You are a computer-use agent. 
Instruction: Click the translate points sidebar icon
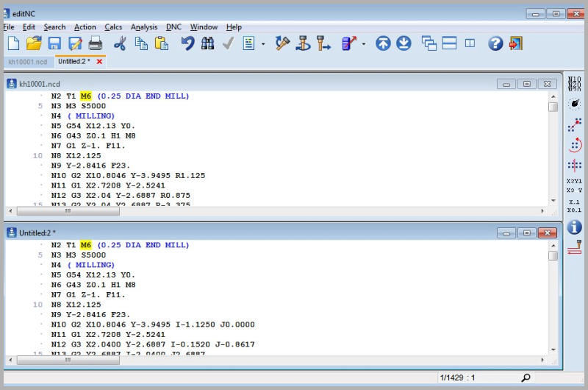click(574, 124)
